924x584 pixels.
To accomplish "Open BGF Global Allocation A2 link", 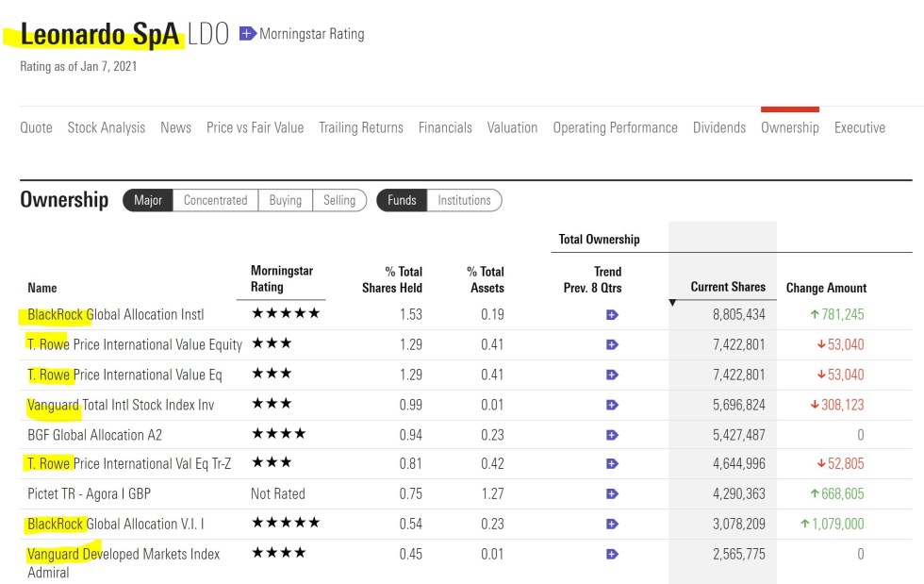I will [x=95, y=435].
